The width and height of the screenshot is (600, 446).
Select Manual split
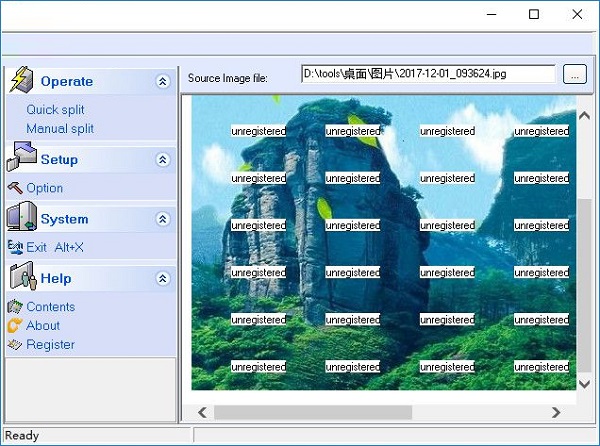click(x=60, y=129)
